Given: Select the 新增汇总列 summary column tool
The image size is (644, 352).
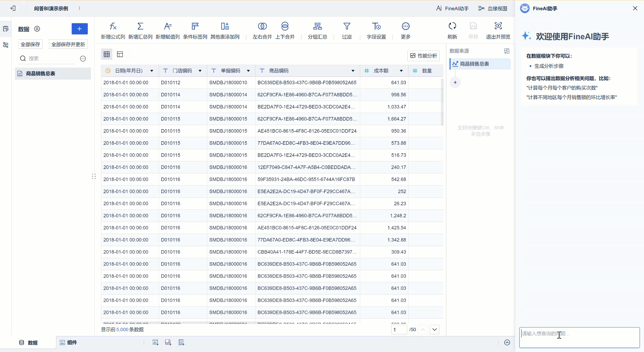Looking at the screenshot, I should point(140,26).
